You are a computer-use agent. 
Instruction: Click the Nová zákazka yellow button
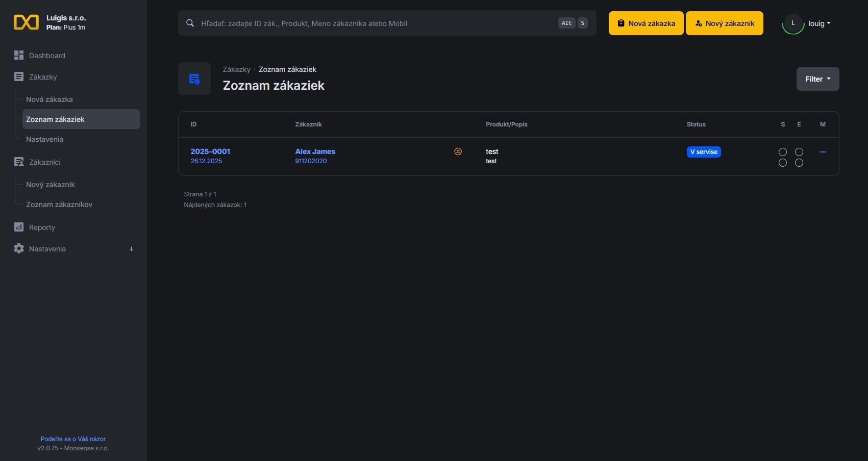[646, 23]
